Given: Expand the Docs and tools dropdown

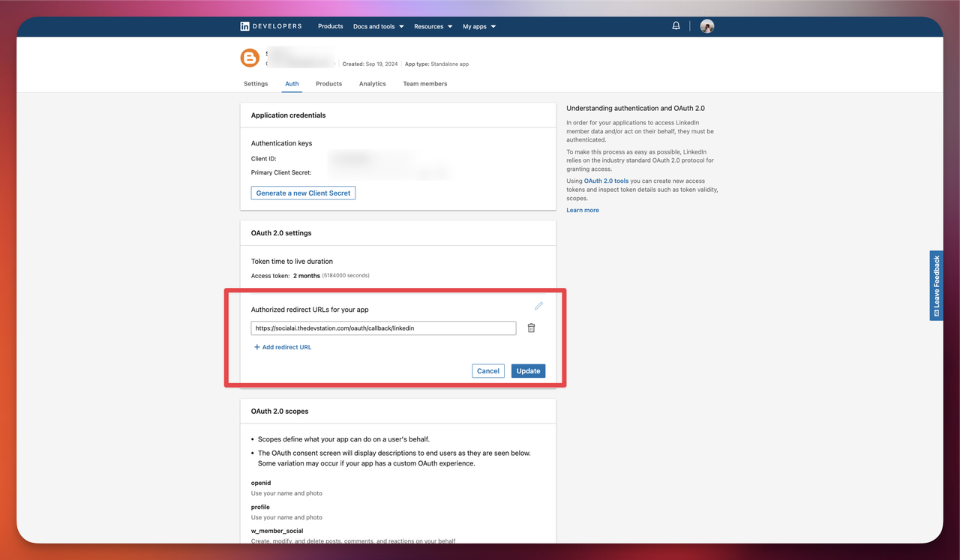Looking at the screenshot, I should [379, 26].
